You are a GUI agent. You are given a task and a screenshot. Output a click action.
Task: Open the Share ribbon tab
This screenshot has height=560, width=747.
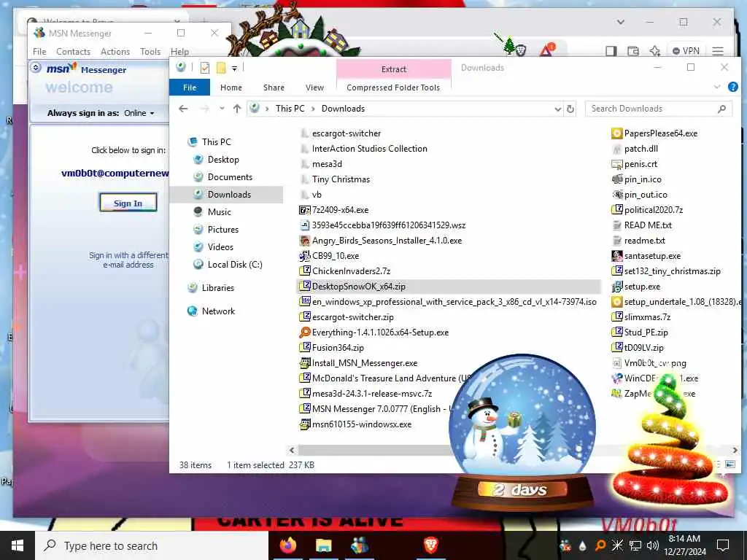(x=274, y=87)
